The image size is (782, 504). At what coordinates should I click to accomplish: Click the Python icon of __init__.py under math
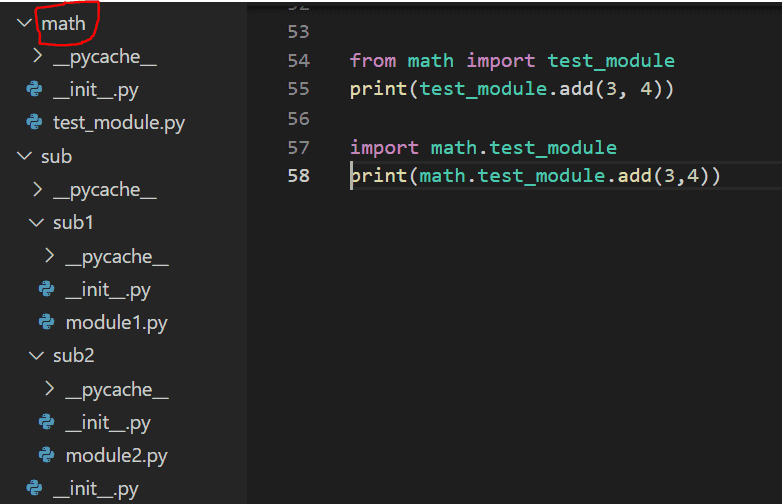[34, 90]
